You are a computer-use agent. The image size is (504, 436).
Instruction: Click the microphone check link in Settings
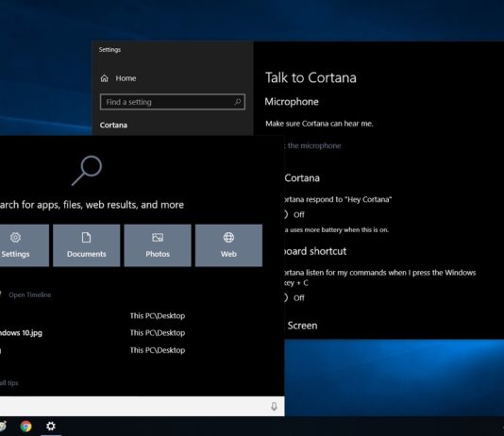tap(313, 145)
